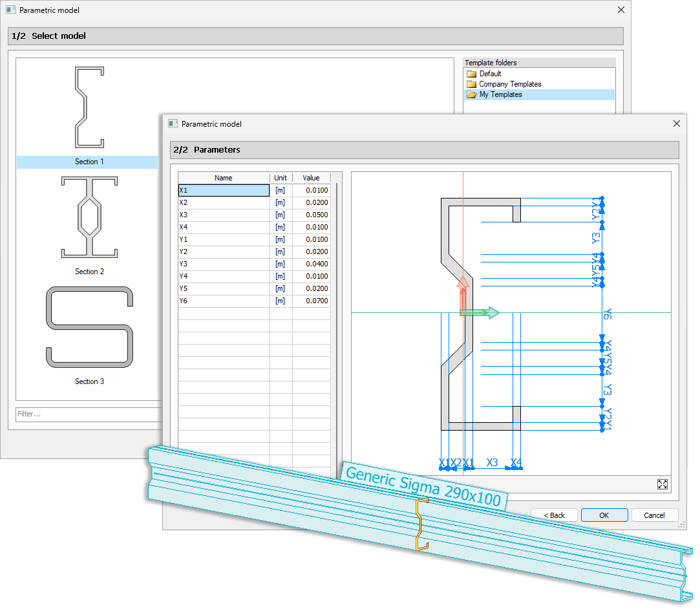Click the Unit column header
Viewport: 700px width, 611px height.
click(281, 178)
